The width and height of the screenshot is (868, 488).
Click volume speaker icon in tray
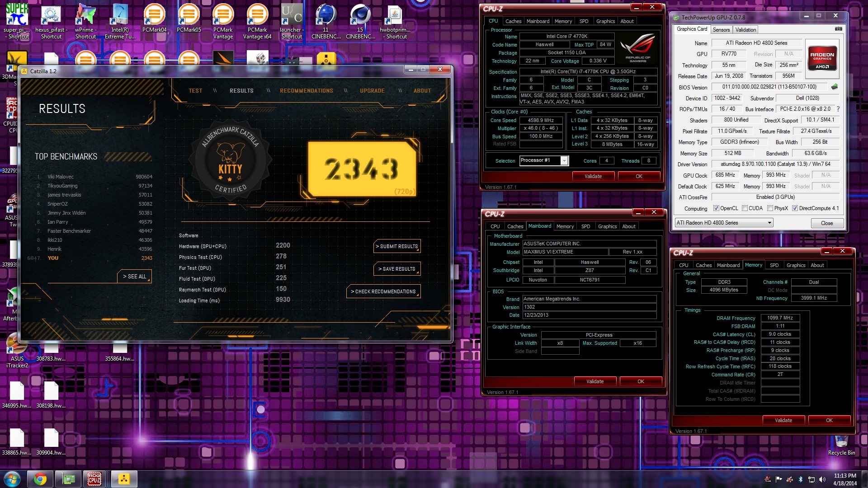click(822, 479)
